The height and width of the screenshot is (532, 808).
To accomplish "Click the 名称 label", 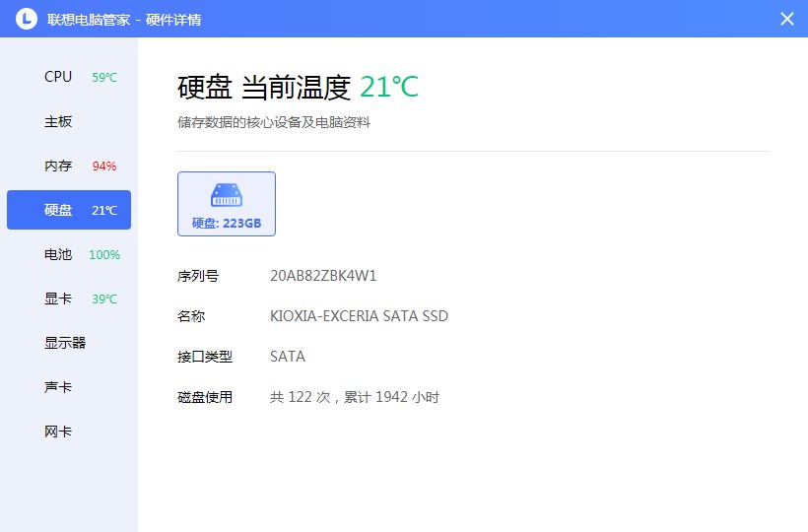I will 191,316.
